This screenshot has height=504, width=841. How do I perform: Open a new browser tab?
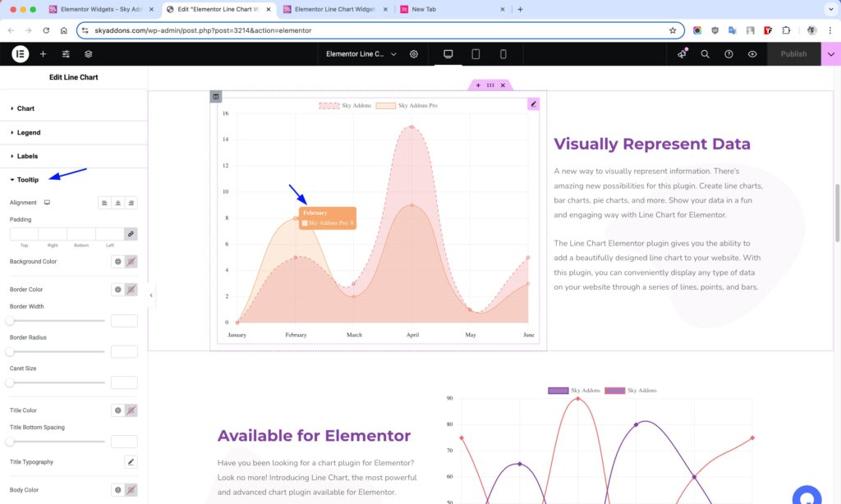[x=520, y=9]
